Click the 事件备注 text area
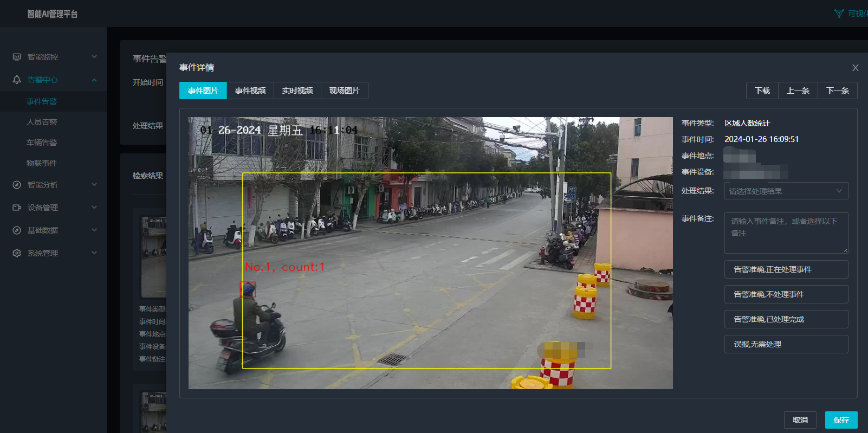 (786, 233)
